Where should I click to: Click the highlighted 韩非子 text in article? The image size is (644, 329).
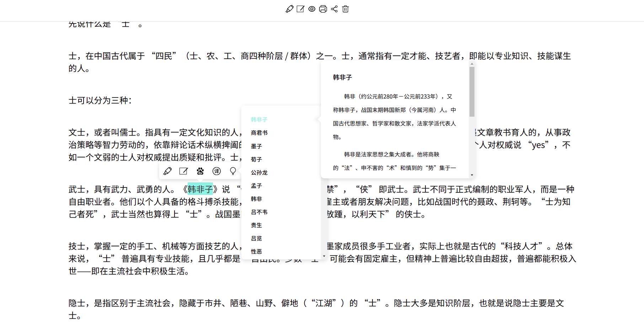coord(200,189)
